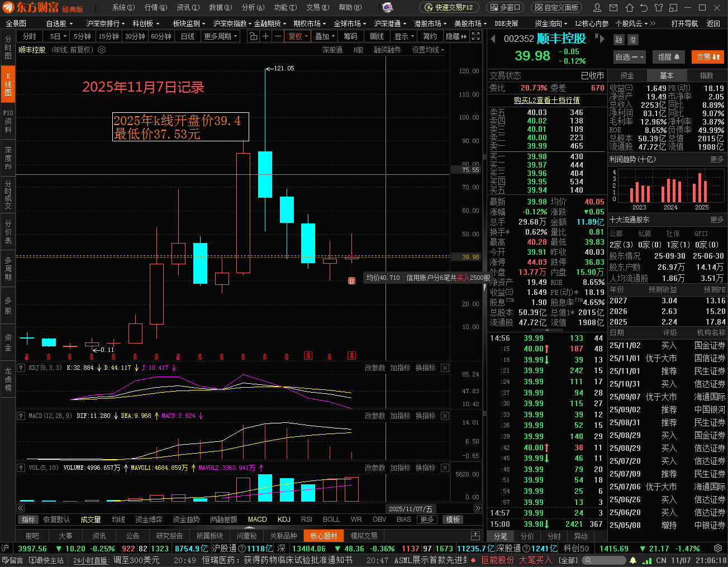Screen dimensions: 728x567
Task: Open the skin theme shirt icon
Action: (x=658, y=8)
